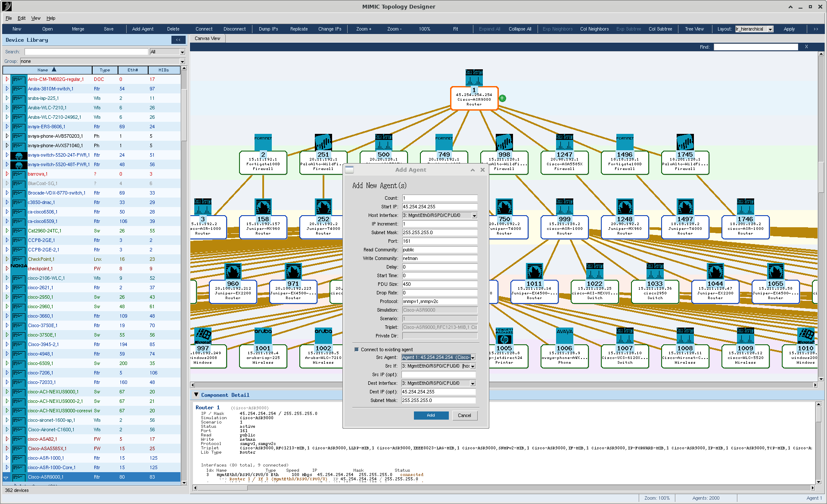827x504 pixels.
Task: Click the Replicate toolbar item
Action: coord(299,29)
